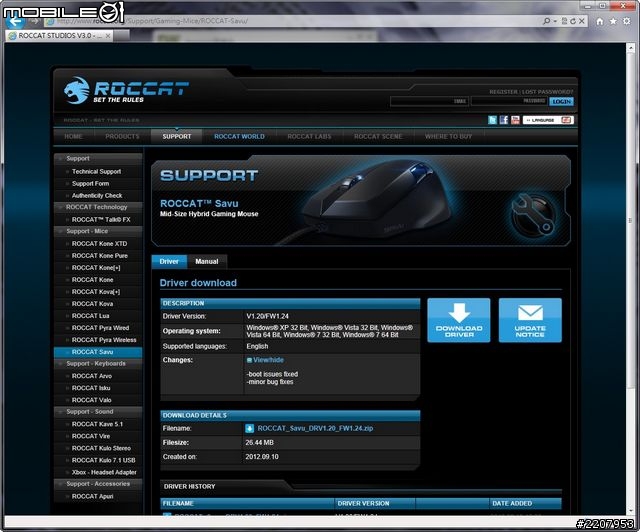Select ROCCAT Kone[+] in sidebar

point(96,268)
